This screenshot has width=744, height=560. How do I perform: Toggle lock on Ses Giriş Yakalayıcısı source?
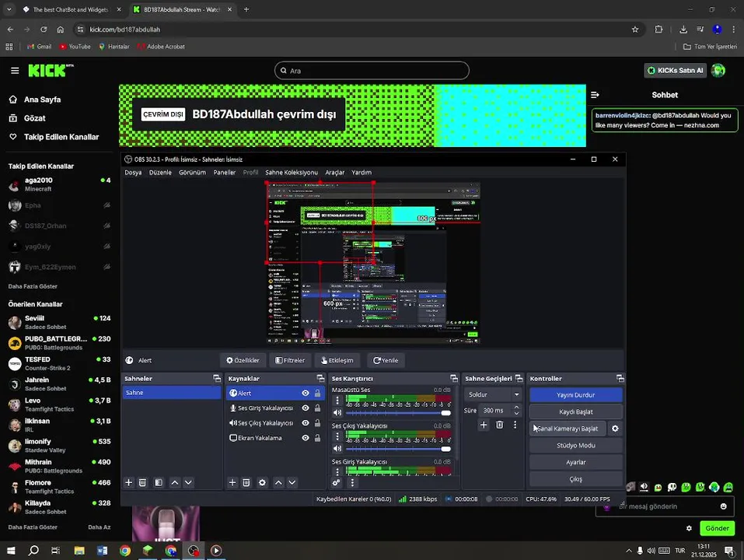[x=317, y=408]
